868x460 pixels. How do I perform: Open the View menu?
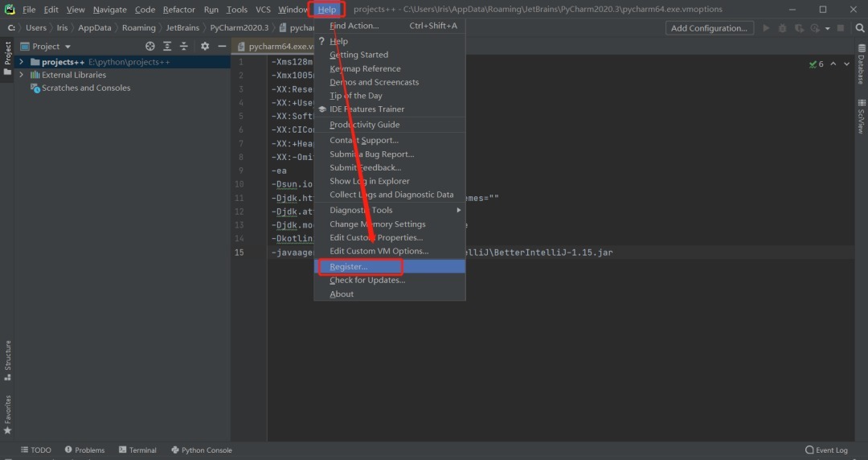(x=76, y=10)
